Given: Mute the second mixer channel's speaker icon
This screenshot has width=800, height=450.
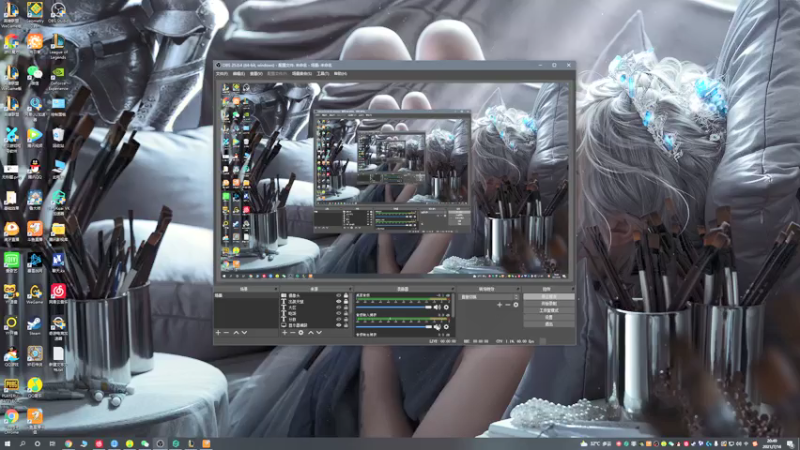Looking at the screenshot, I should pyautogui.click(x=437, y=327).
